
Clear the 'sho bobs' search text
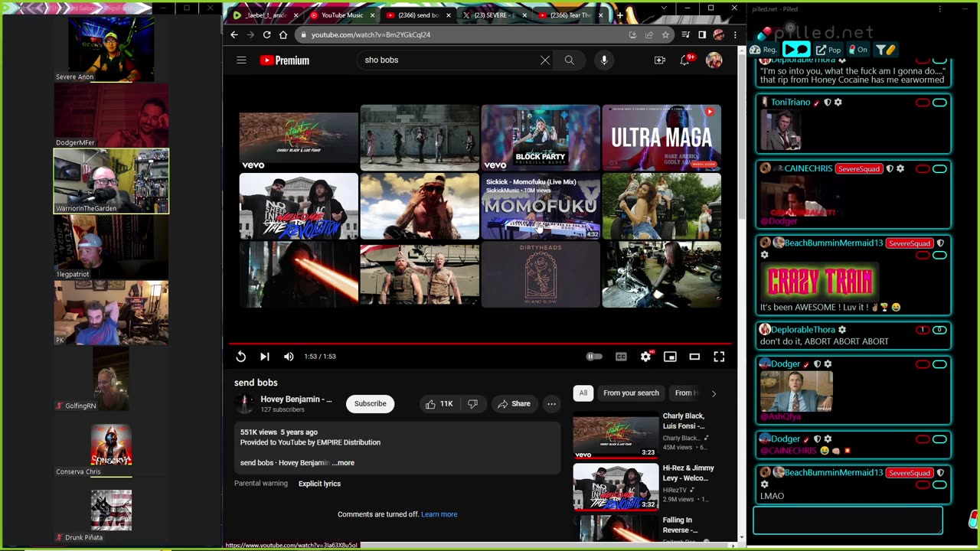pyautogui.click(x=545, y=60)
